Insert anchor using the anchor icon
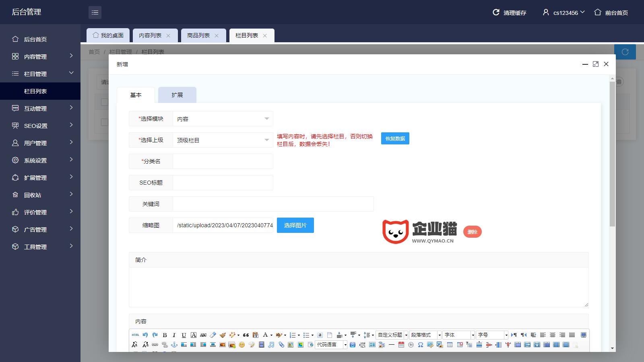The image size is (644, 362). pos(174,345)
